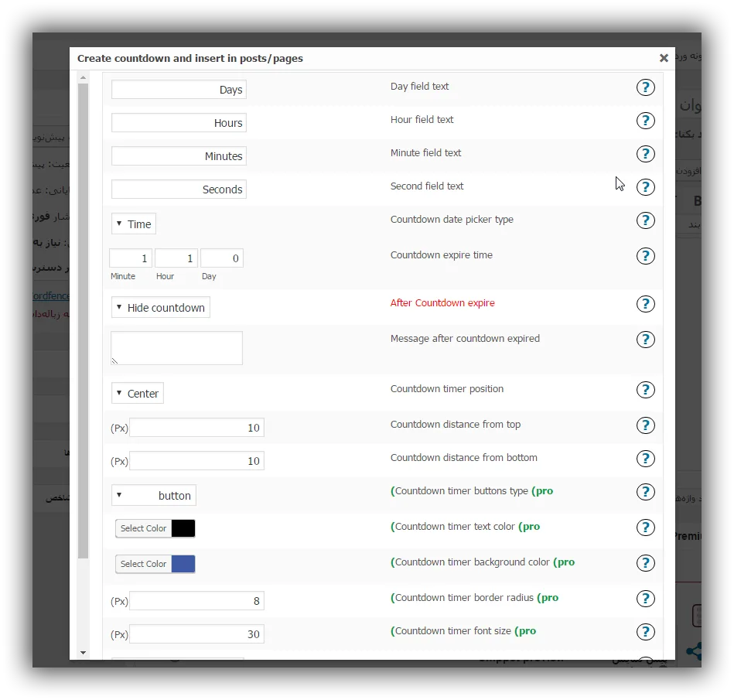Click the Hour expire time field
The image size is (734, 700).
176,258
